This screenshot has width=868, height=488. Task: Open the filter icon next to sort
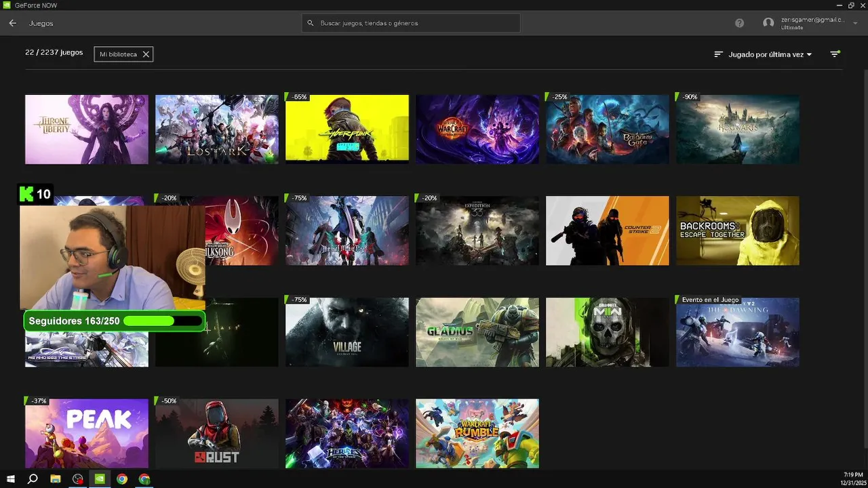[835, 54]
